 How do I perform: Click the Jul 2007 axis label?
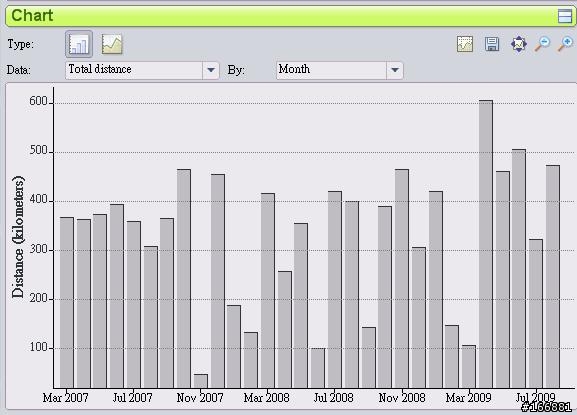click(x=132, y=398)
